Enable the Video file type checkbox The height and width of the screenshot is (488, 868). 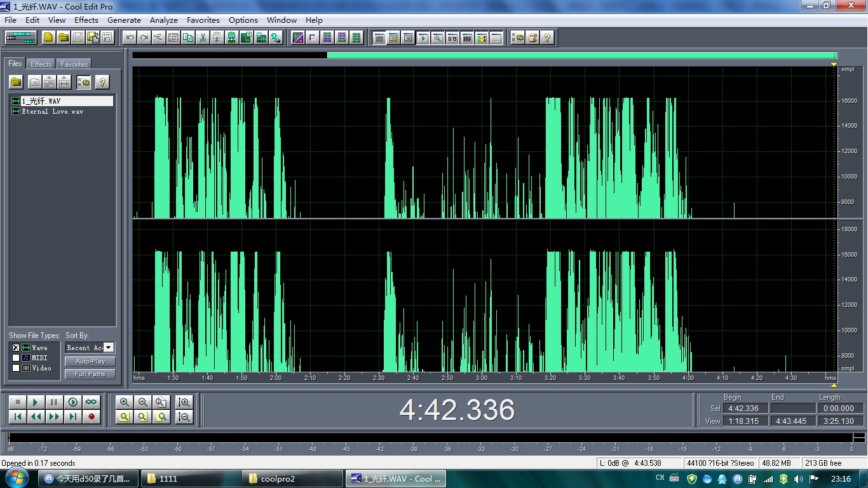point(16,368)
